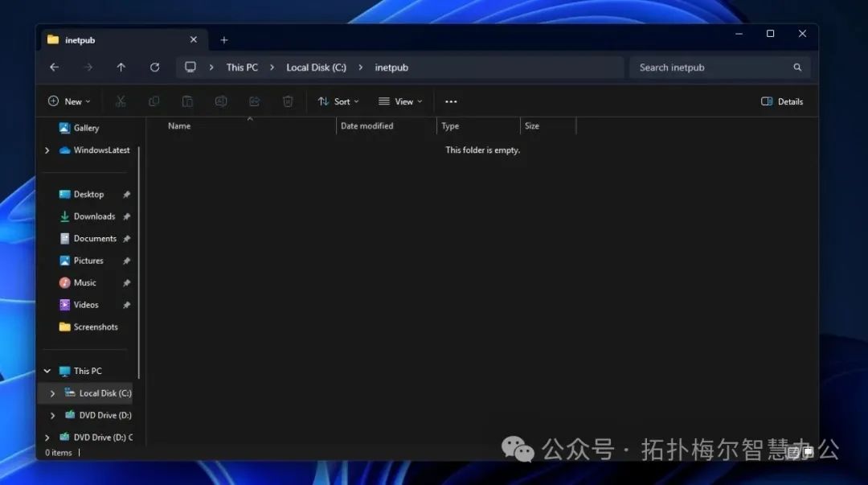This screenshot has width=868, height=485.
Task: Go up one folder level
Action: [121, 68]
